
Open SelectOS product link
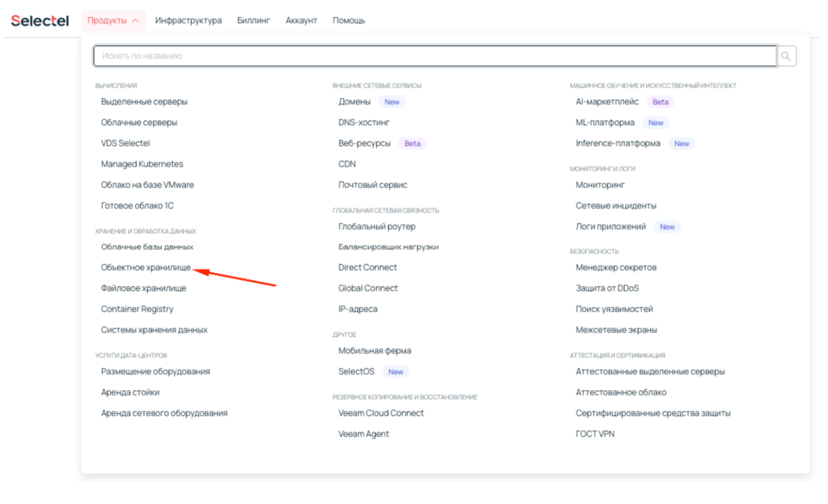356,372
